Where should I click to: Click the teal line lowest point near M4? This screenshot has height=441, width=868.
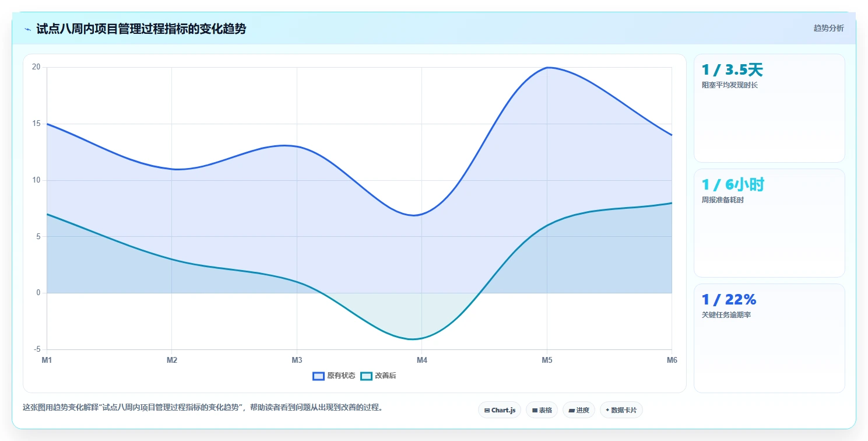click(x=414, y=339)
